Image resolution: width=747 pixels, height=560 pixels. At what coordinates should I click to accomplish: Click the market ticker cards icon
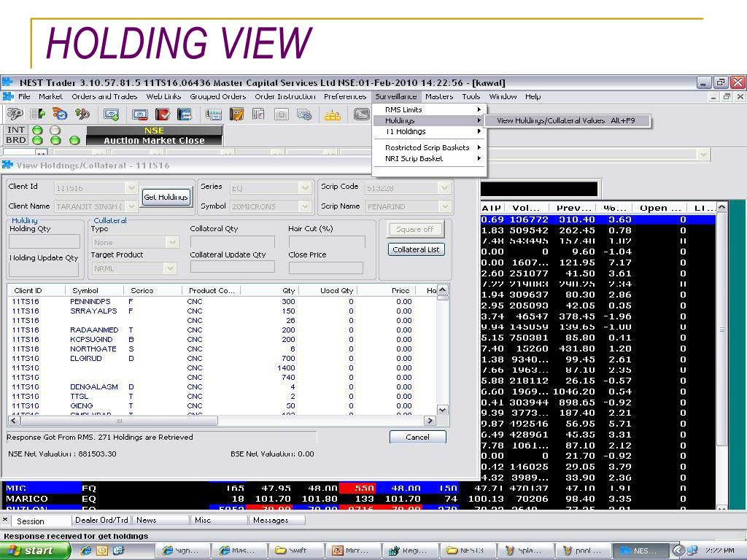coord(214,114)
